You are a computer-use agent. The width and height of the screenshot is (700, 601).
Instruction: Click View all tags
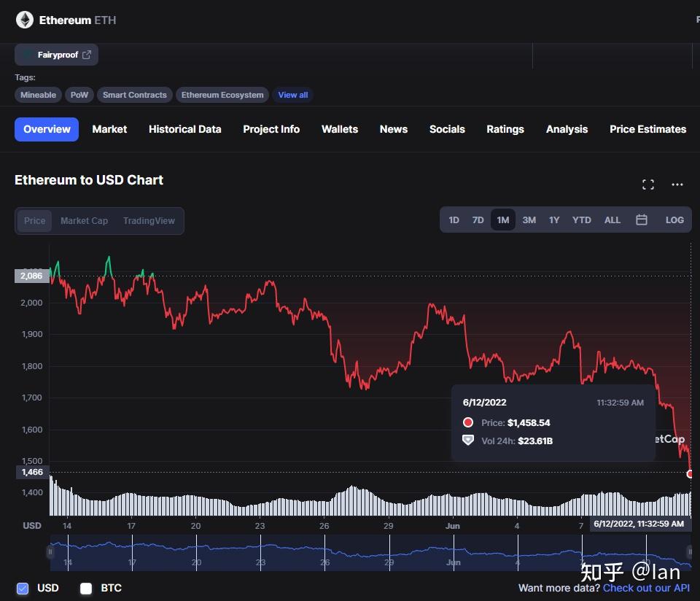click(293, 95)
